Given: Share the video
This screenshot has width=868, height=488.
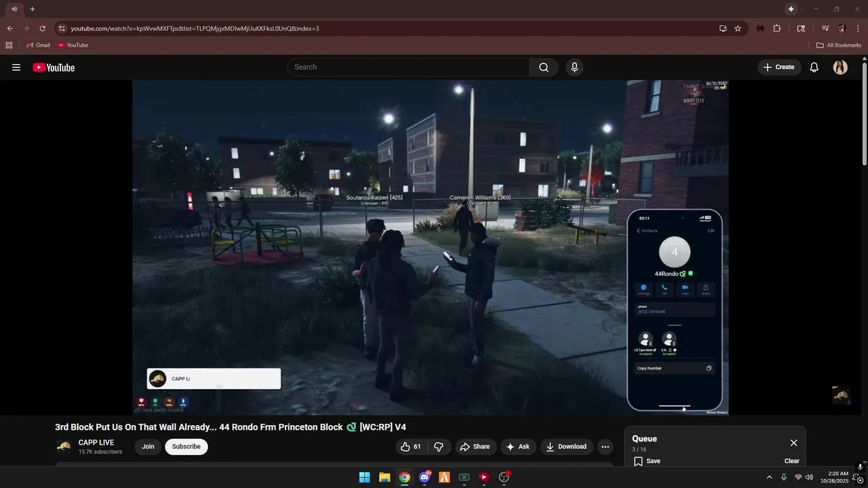Looking at the screenshot, I should 475,447.
